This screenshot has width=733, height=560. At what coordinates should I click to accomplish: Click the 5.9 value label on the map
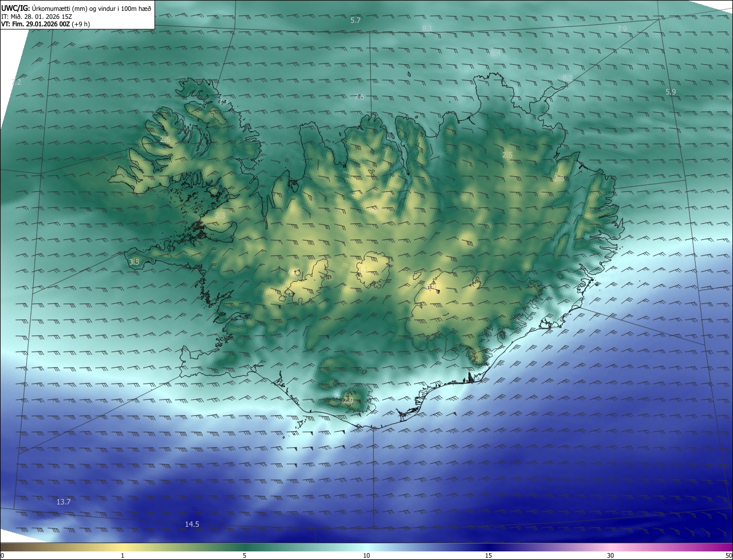[671, 92]
